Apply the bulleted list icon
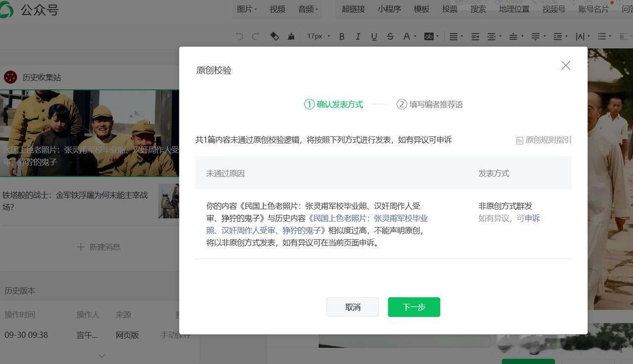This screenshot has width=633, height=364. tap(602, 36)
